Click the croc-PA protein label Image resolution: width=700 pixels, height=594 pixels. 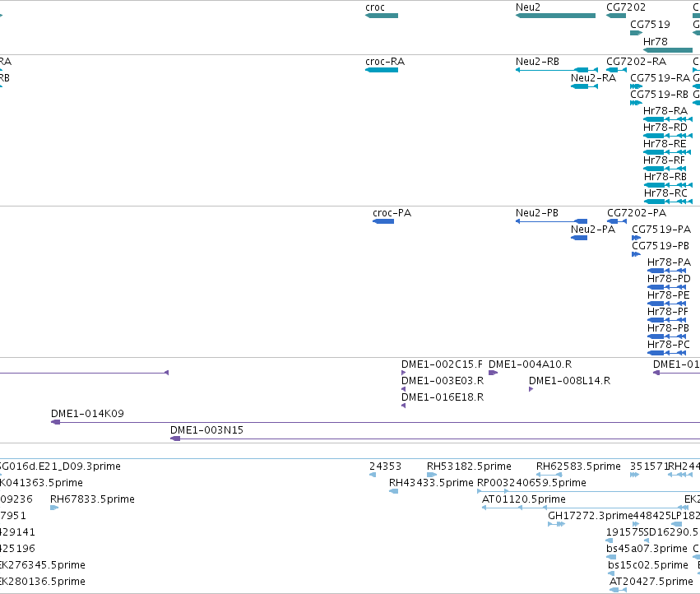click(392, 212)
